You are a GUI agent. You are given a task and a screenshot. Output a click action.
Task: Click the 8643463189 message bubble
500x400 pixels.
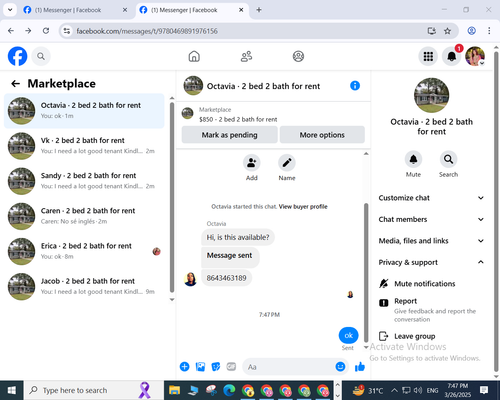click(x=226, y=278)
